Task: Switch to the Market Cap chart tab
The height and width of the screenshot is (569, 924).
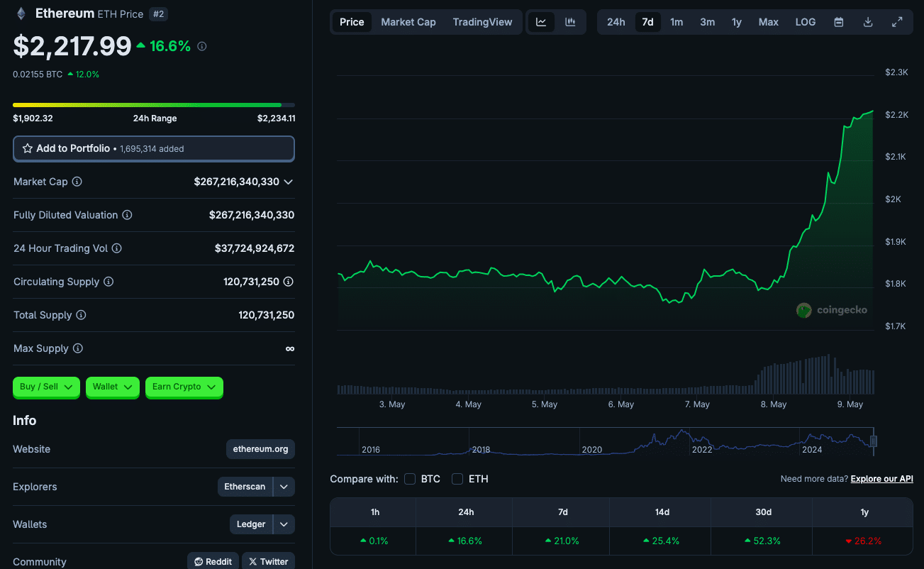Action: [408, 22]
